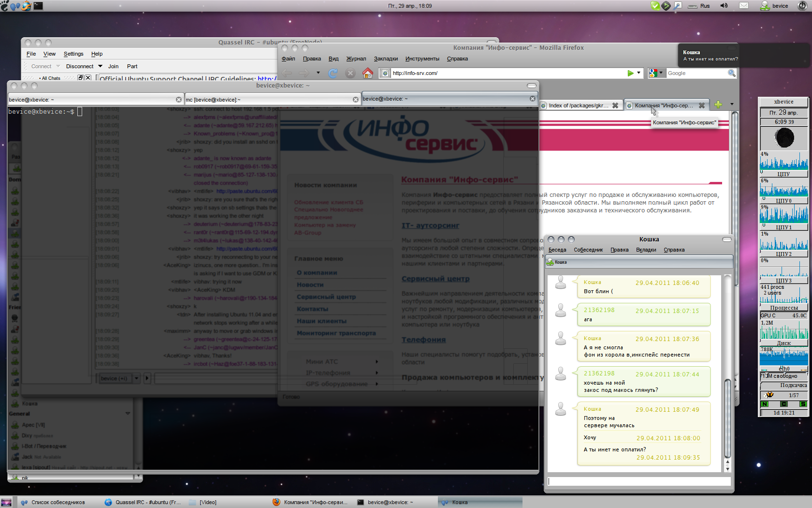Open Firefox back/forward history dropdown

click(x=318, y=73)
